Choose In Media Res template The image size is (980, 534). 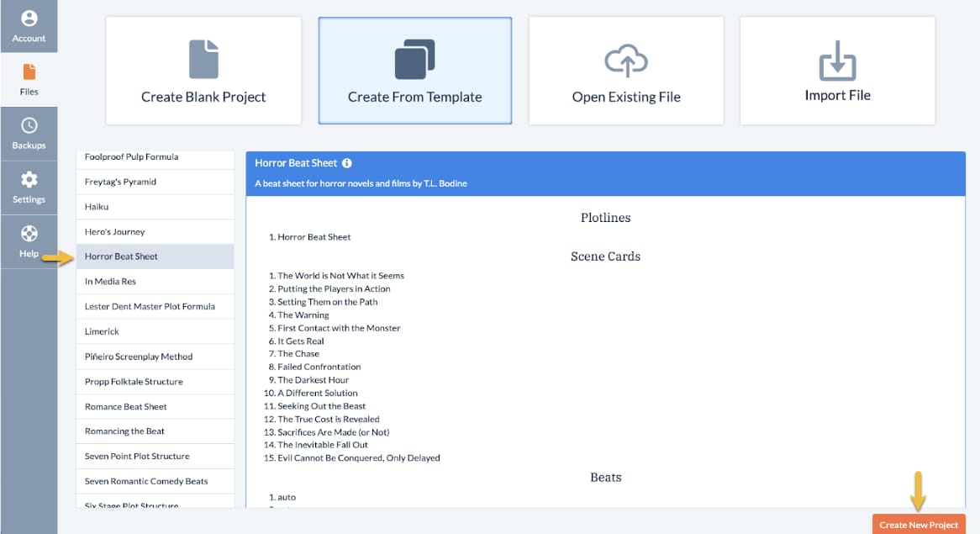[110, 282]
